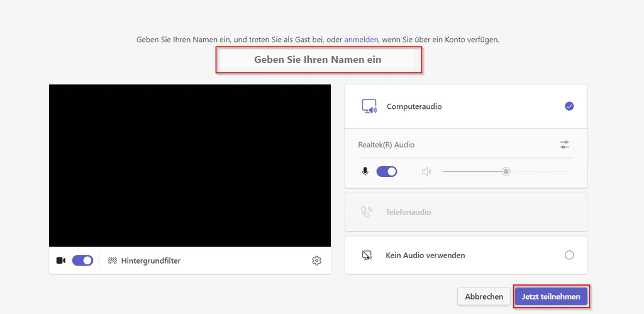The width and height of the screenshot is (644, 314).
Task: Follow the anmelden sign-in link
Action: point(361,40)
